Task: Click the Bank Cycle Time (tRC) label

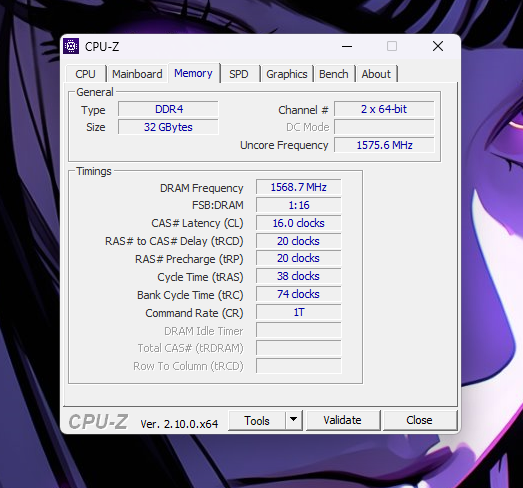Action: tap(190, 295)
